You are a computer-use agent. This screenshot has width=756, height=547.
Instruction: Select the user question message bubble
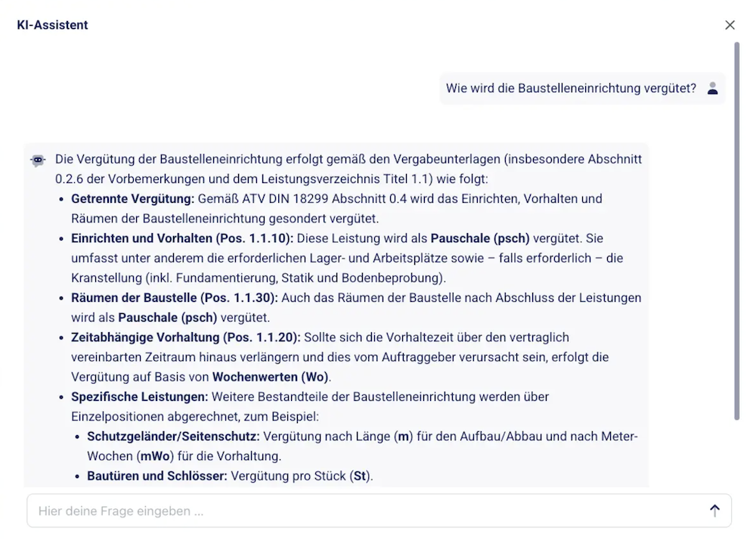571,89
